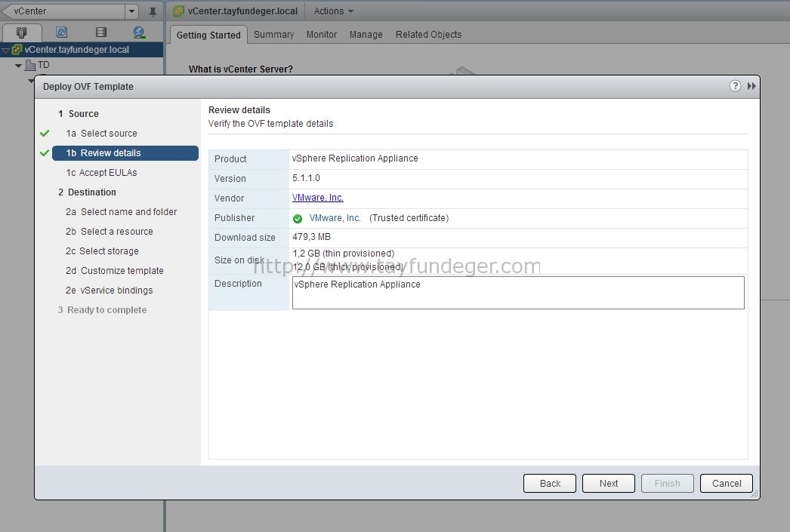Click the Description text box
This screenshot has height=532, width=790.
point(518,293)
